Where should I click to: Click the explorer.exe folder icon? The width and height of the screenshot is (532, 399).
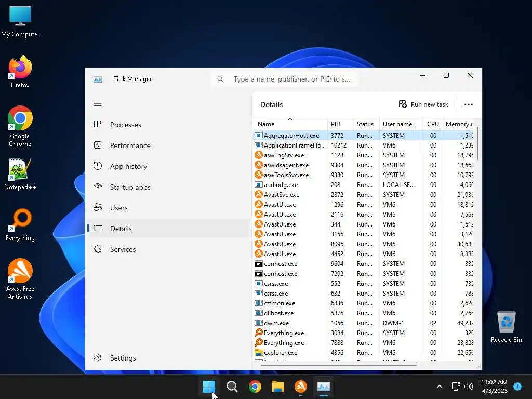259,352
